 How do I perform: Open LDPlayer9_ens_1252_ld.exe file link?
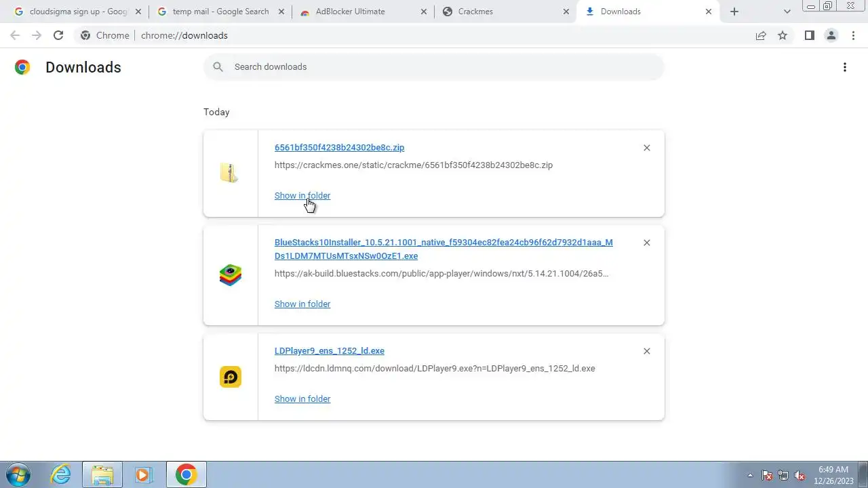[329, 351]
